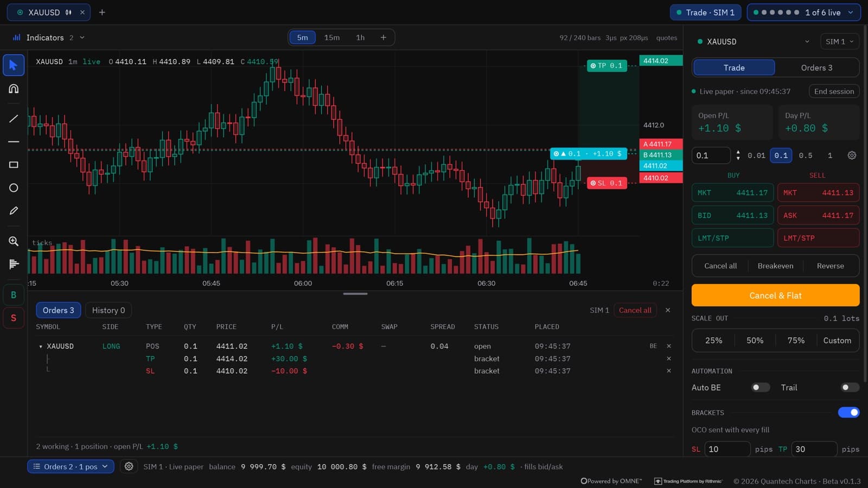Image resolution: width=868 pixels, height=488 pixels.
Task: Add a new timeframe with plus
Action: [x=384, y=37]
